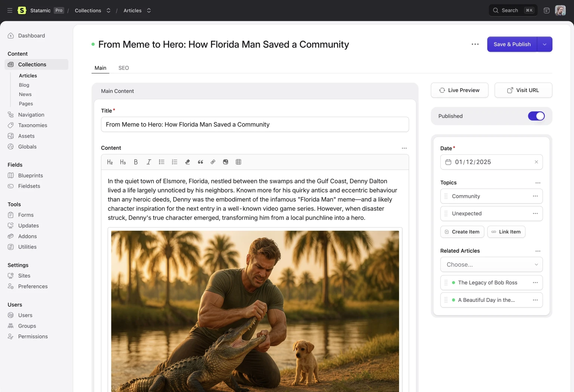This screenshot has width=574, height=392.
Task: Clear the date with the X icon
Action: pos(536,162)
